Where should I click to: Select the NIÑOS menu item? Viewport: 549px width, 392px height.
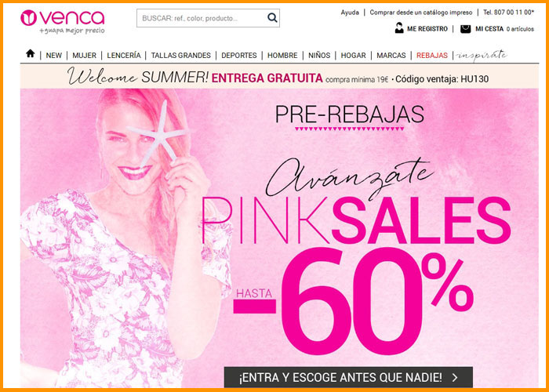[319, 56]
